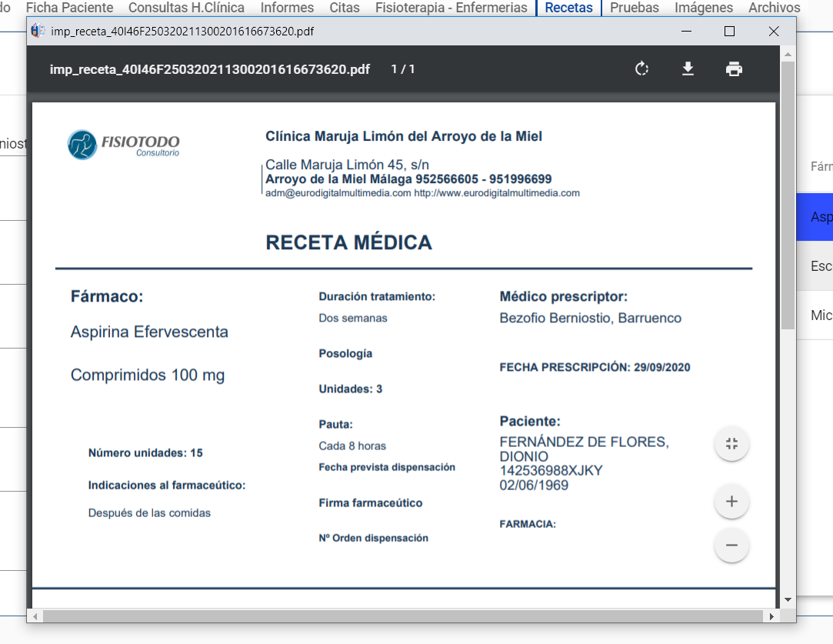Zoom out of the prescription
The width and height of the screenshot is (833, 644).
pyautogui.click(x=731, y=545)
